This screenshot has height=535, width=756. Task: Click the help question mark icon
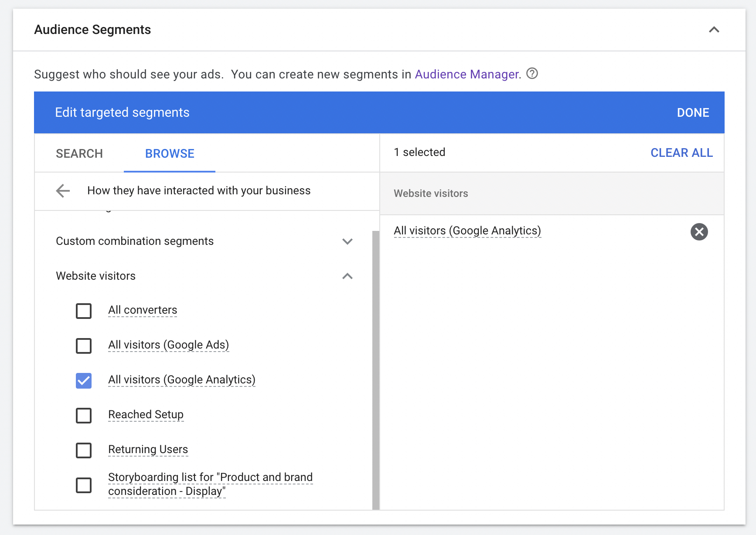(x=532, y=73)
